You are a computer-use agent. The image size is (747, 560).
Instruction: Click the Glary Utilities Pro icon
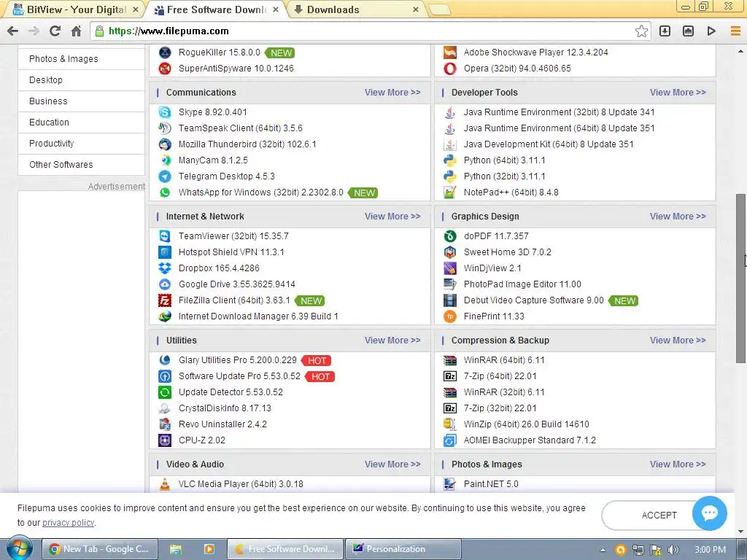[x=165, y=360]
